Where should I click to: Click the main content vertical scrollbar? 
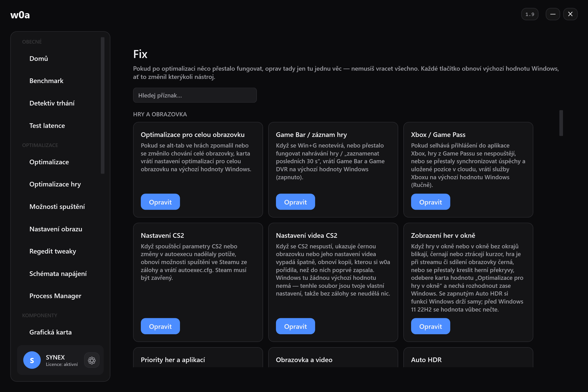(x=561, y=123)
